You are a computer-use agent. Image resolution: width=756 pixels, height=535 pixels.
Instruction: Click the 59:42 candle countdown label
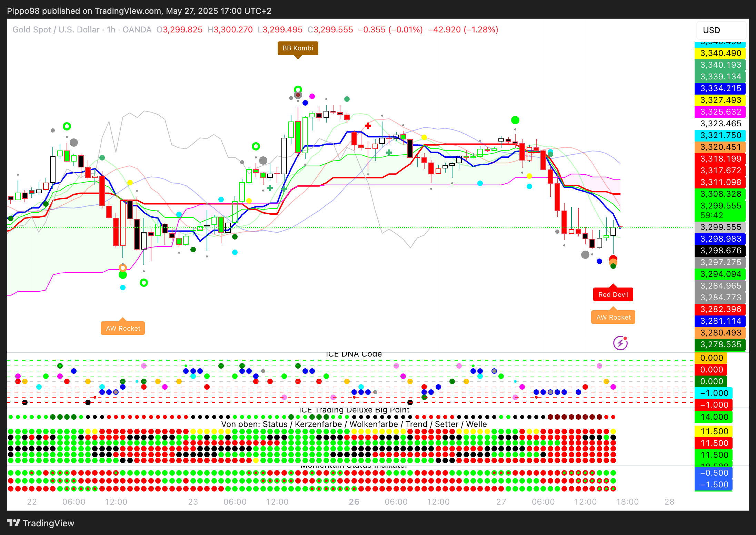click(x=712, y=215)
